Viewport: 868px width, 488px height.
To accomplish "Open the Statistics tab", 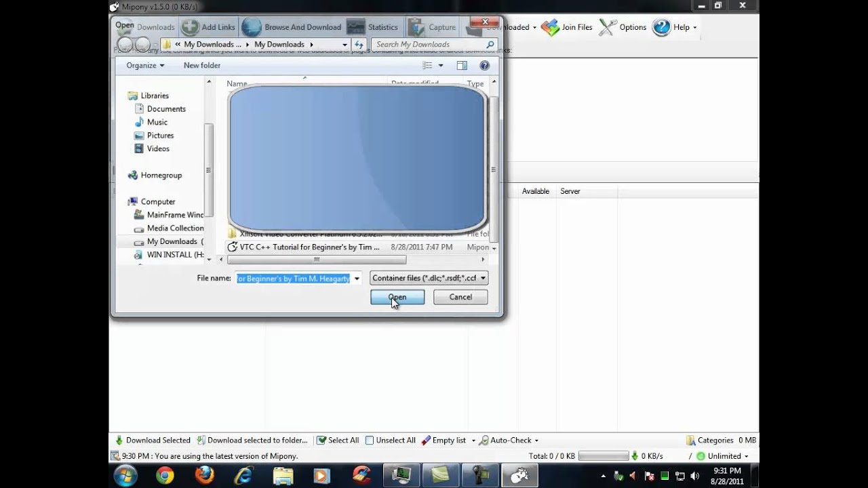I will tap(372, 27).
